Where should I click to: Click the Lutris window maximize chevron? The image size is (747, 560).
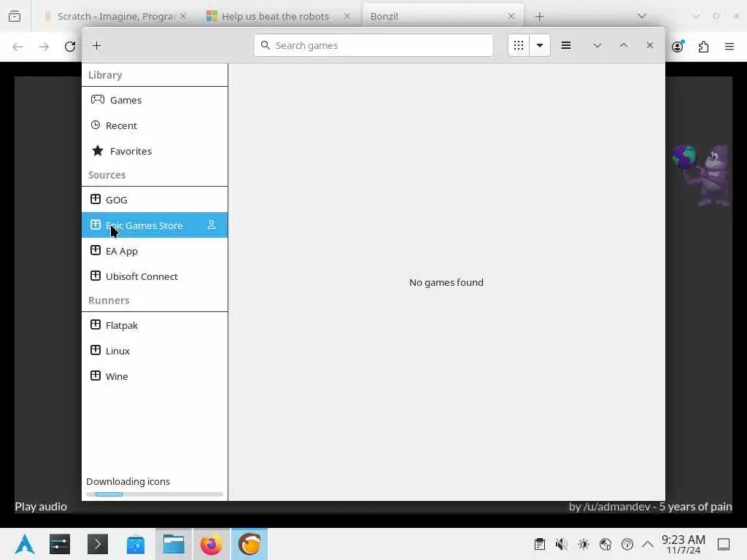[623, 45]
